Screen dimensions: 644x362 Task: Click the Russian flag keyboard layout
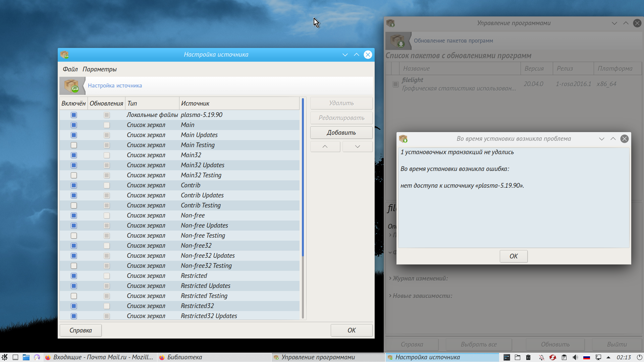tap(587, 357)
